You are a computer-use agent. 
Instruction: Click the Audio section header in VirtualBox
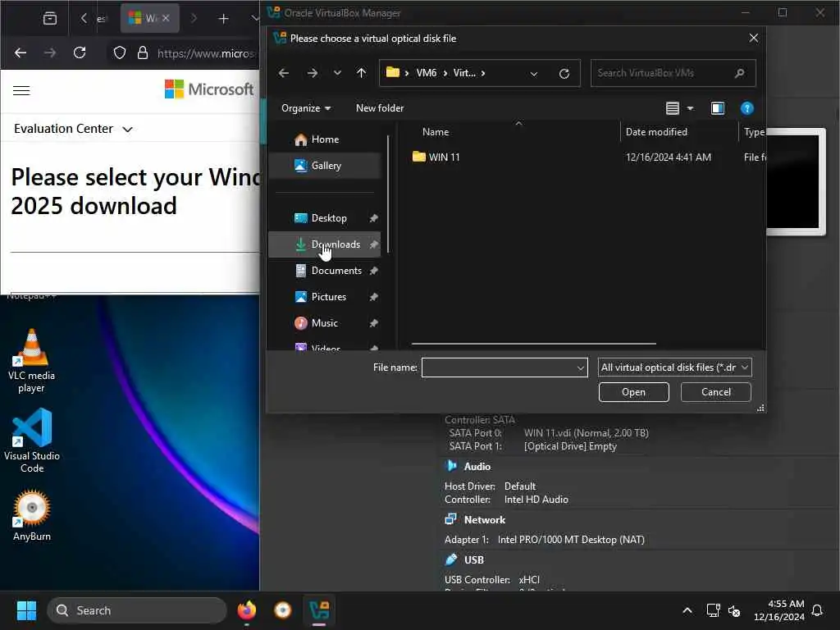pos(477,467)
